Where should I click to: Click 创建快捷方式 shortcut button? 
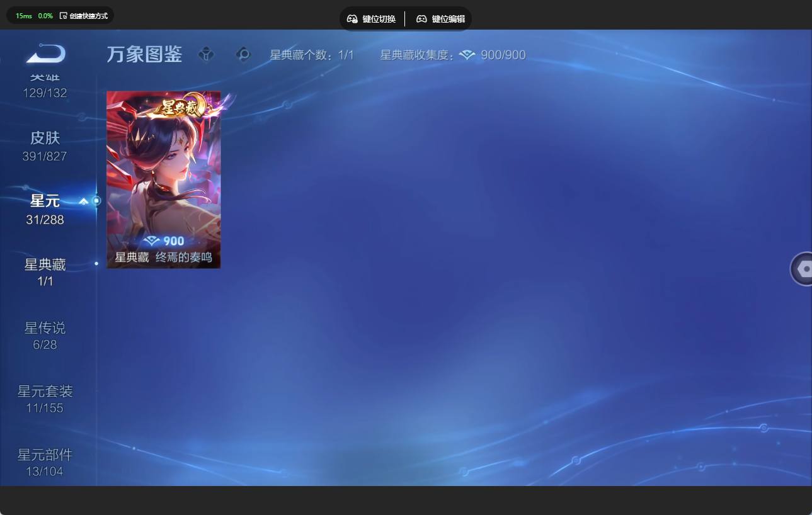point(83,16)
